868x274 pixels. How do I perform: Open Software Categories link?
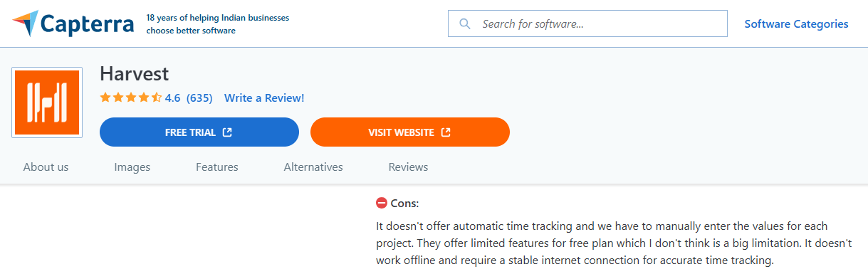[x=796, y=23]
